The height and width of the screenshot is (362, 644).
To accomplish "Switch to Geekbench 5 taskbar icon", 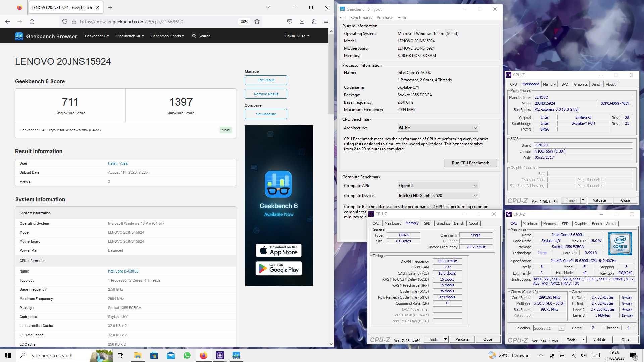I will click(236, 355).
